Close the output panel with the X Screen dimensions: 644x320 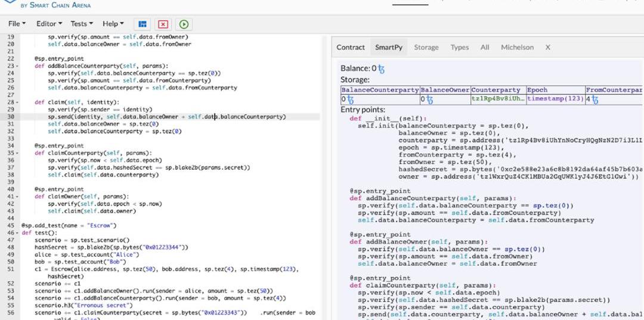click(547, 47)
